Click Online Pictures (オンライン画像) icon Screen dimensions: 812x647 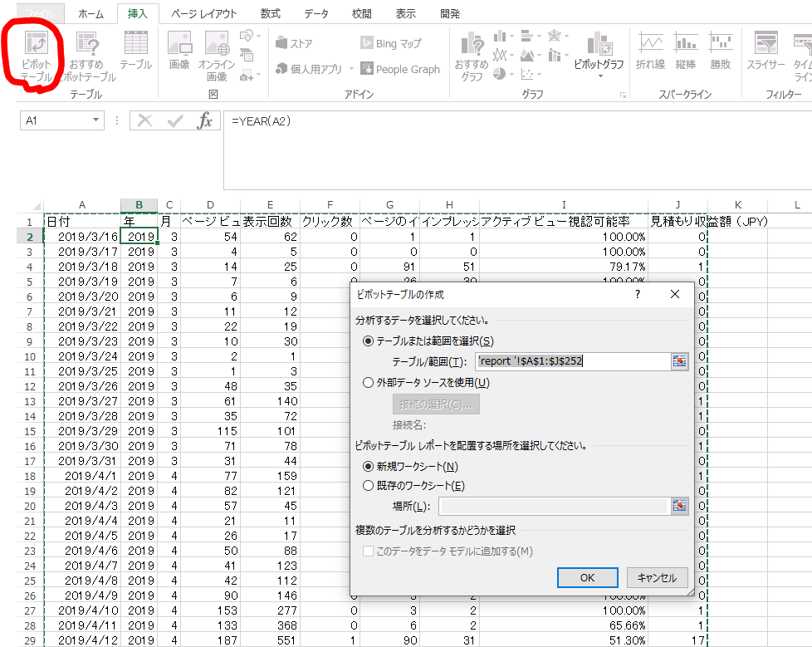pos(217,56)
